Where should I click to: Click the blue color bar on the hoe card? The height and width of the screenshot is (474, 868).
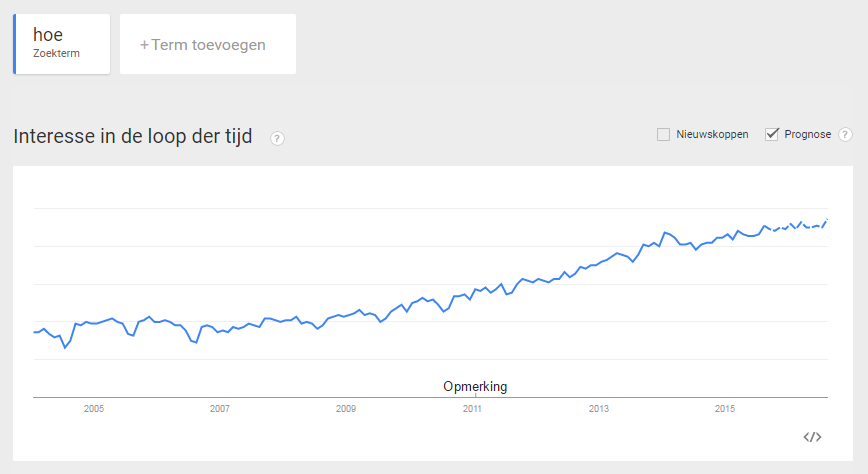tap(15, 44)
